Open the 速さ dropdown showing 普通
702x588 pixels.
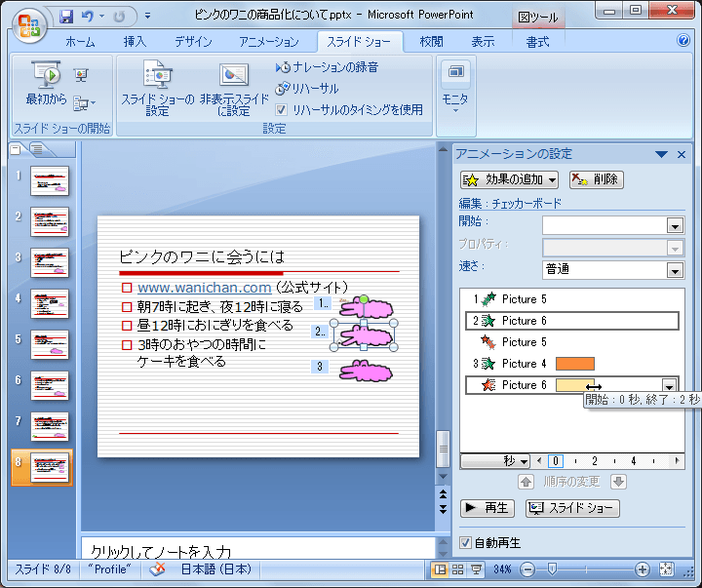[675, 270]
